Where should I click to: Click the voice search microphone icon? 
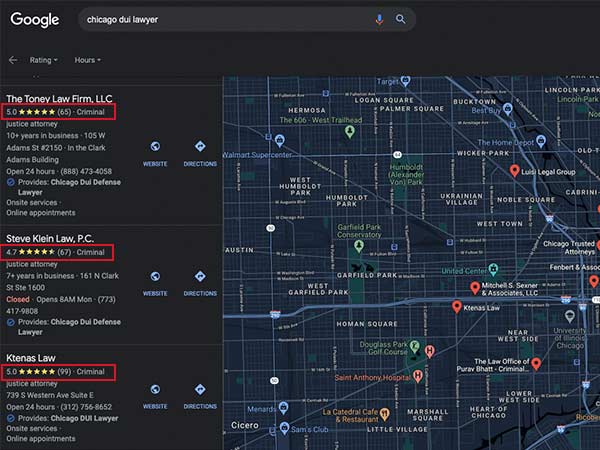[379, 19]
